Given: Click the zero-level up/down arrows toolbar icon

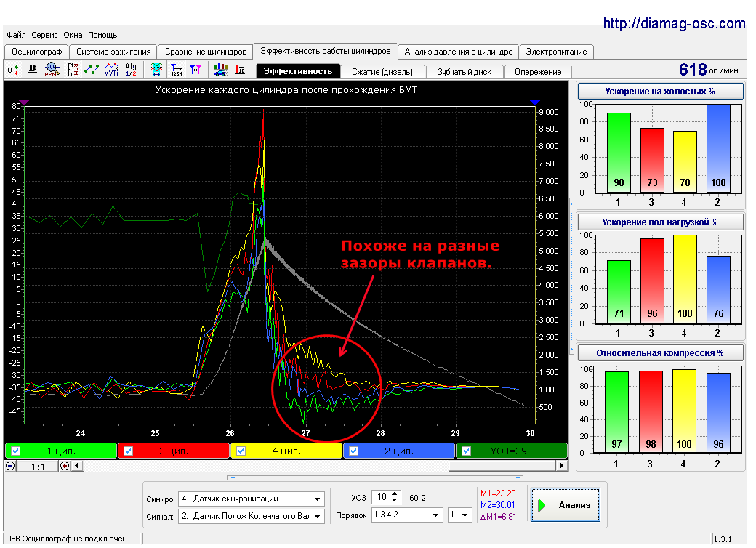Looking at the screenshot, I should (14, 70).
